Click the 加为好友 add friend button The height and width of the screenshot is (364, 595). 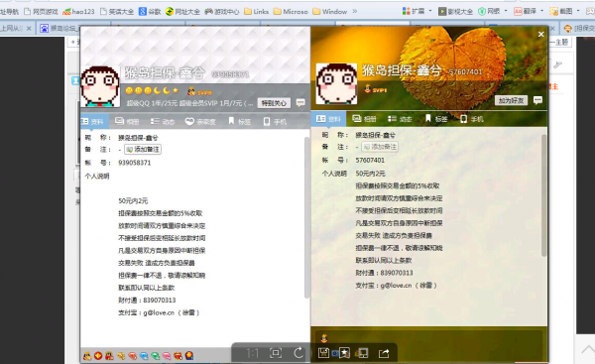pos(511,100)
